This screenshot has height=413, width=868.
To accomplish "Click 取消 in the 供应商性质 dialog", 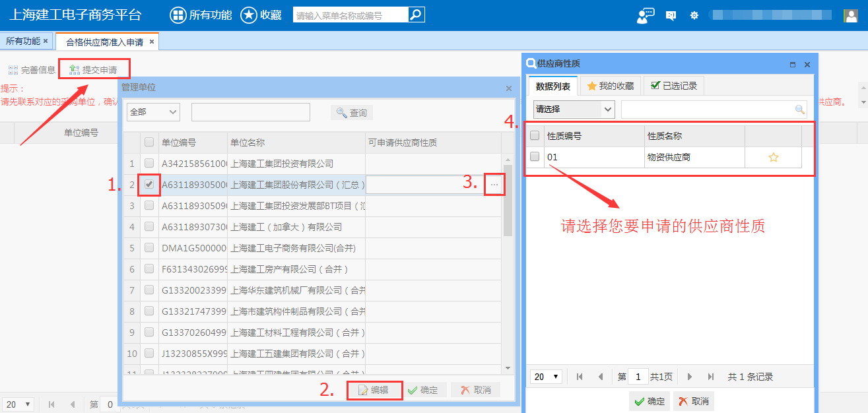I will coord(694,401).
